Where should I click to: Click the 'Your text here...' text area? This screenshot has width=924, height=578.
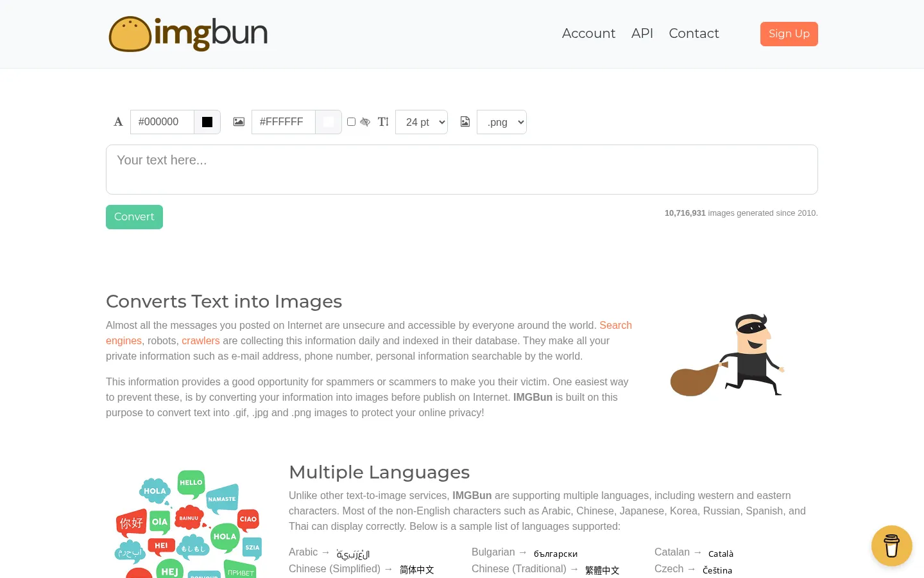[462, 170]
